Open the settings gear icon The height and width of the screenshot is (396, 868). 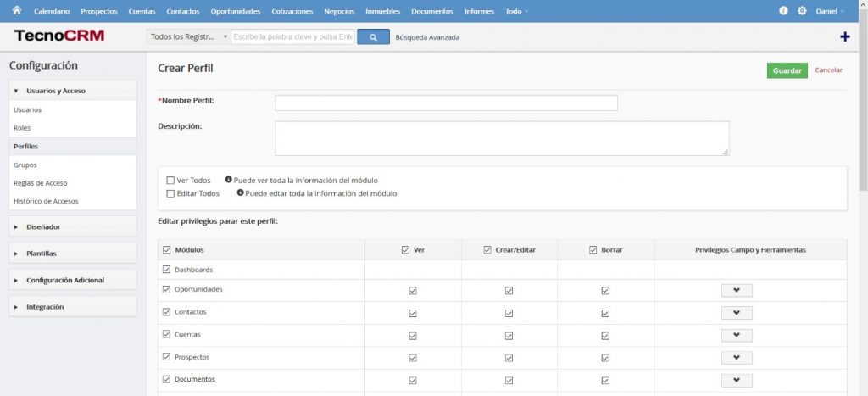coord(802,11)
